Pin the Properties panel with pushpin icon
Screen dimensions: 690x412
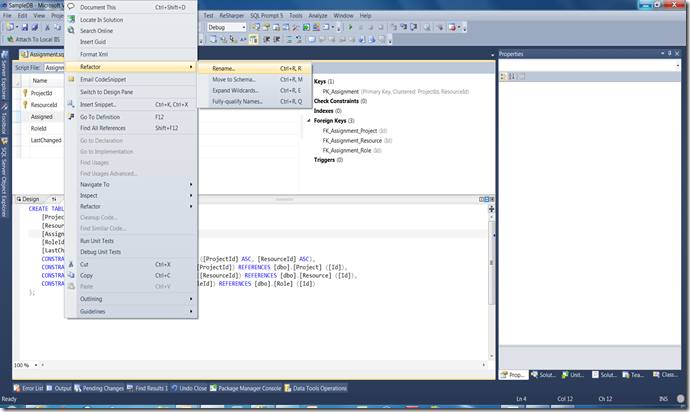670,54
